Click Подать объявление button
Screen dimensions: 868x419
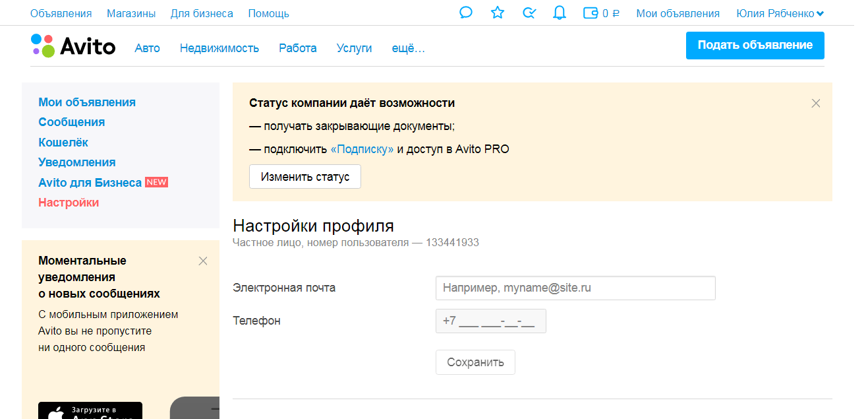pyautogui.click(x=755, y=46)
